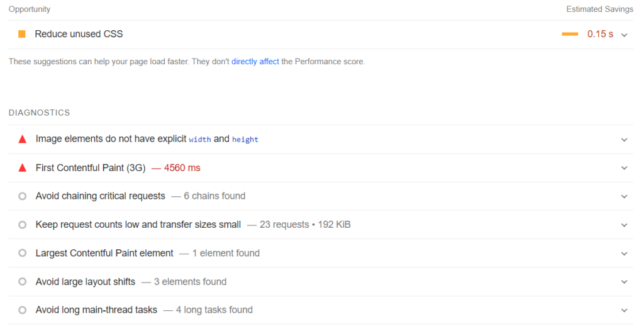Expand Image elements explicit width and height chevron

(x=624, y=140)
